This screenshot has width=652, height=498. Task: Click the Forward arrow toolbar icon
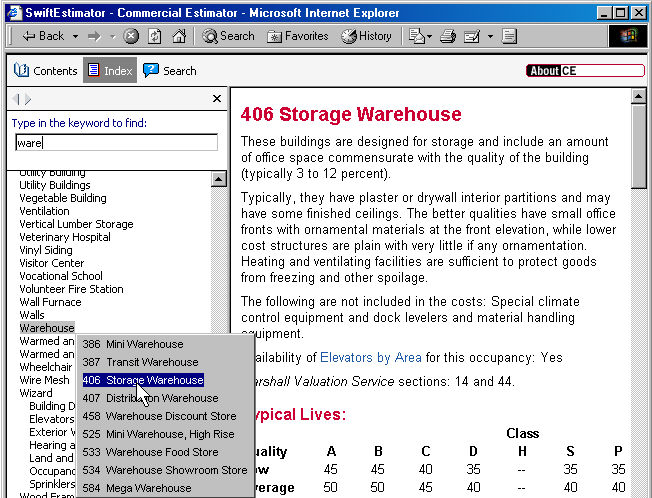(x=94, y=37)
